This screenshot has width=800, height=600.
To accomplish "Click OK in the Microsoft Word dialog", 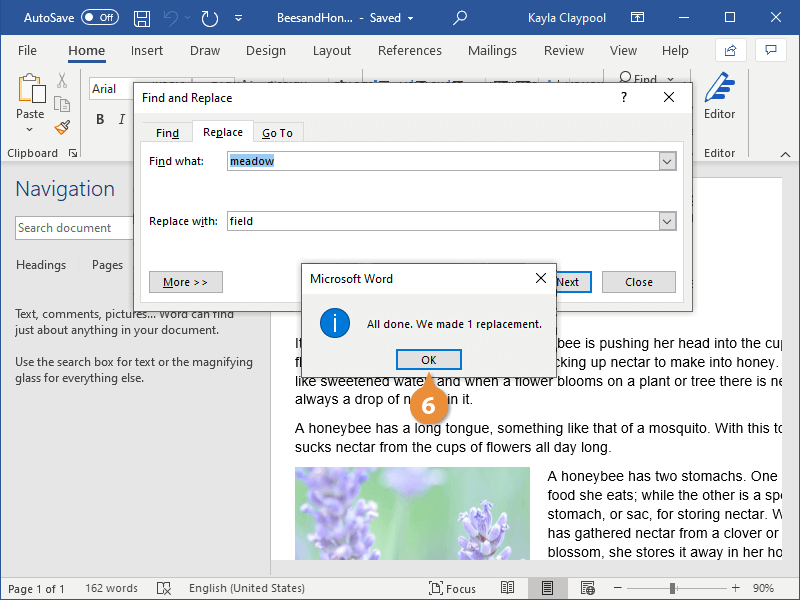I will click(x=428, y=360).
